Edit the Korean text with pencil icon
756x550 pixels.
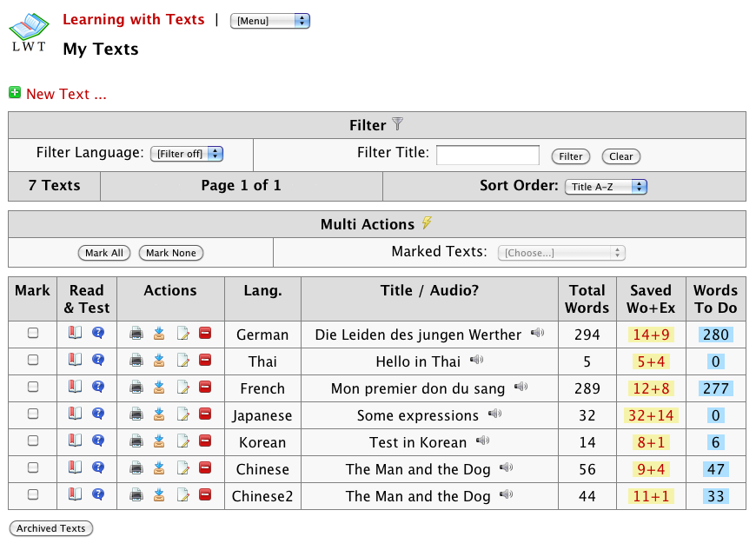coord(182,441)
